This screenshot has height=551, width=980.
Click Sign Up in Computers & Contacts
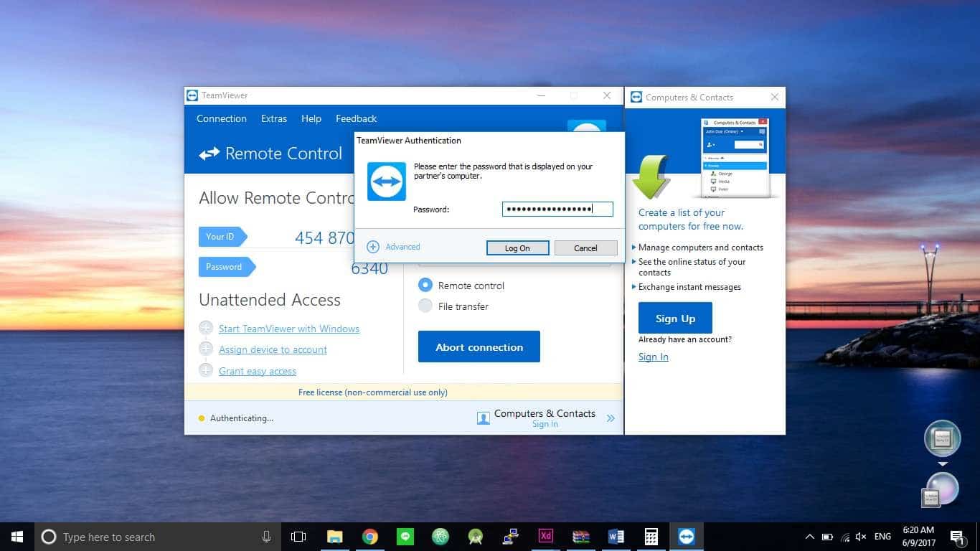pos(675,318)
